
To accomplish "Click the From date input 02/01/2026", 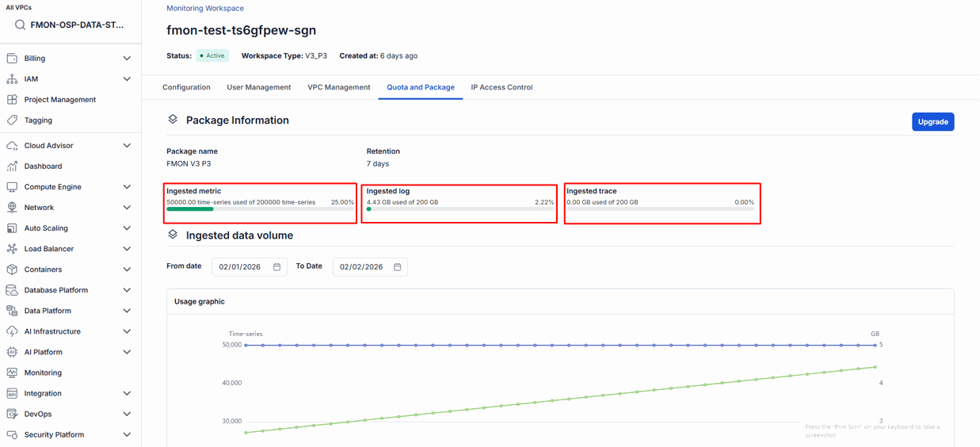I will tap(250, 267).
